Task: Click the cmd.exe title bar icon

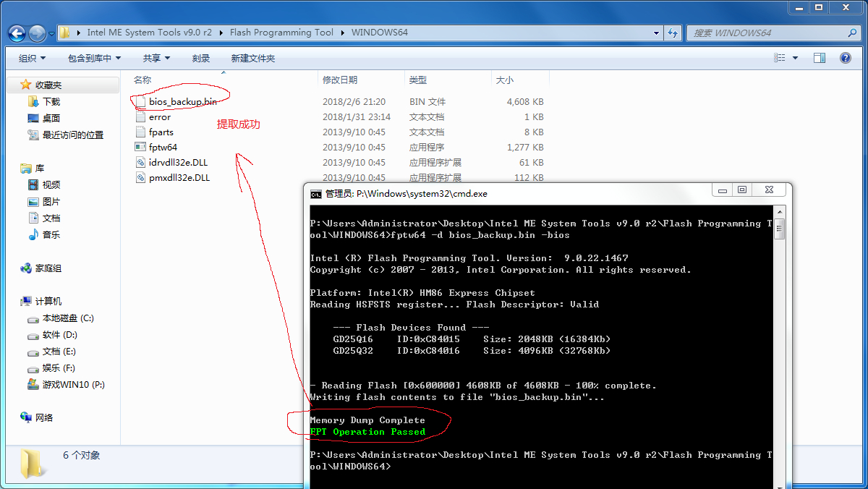Action: [316, 194]
